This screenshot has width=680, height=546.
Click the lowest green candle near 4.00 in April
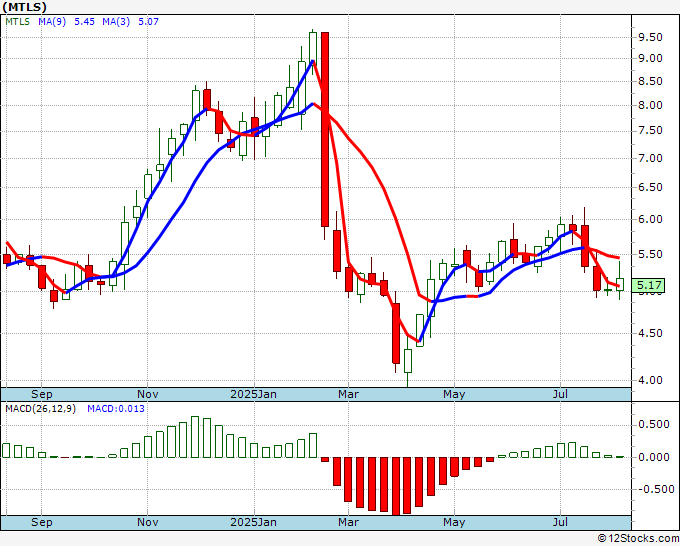(408, 361)
